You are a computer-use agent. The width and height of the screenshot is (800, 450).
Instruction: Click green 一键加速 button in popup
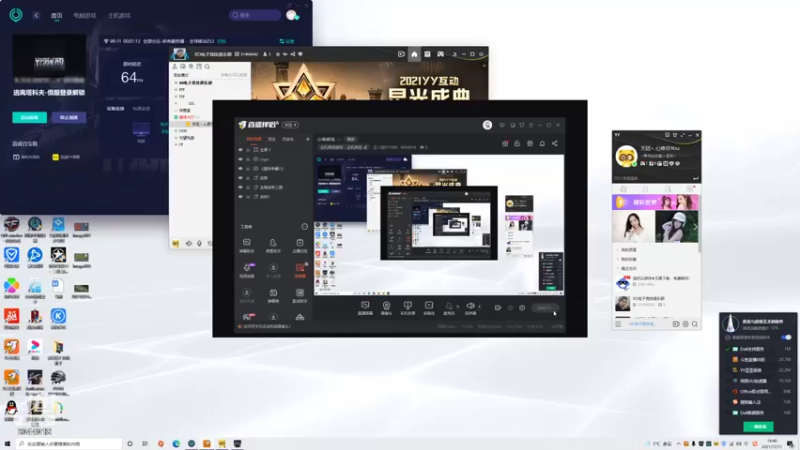pyautogui.click(x=758, y=427)
